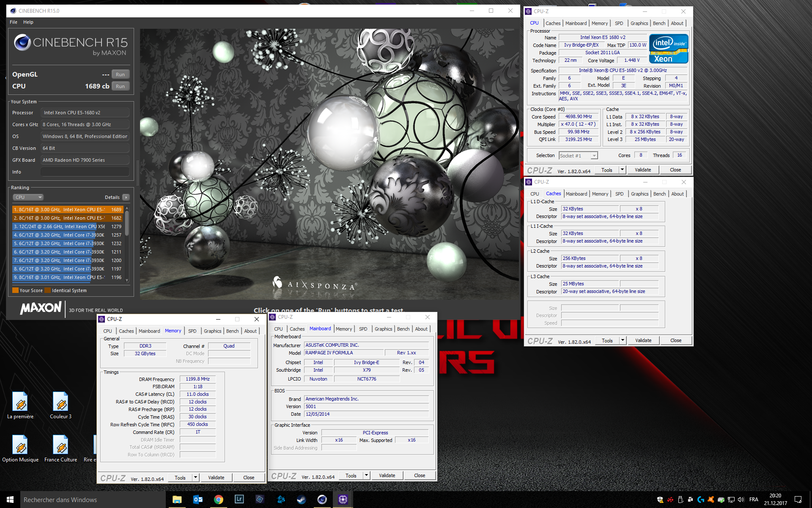Select About tab in CPU-Z Caches window
This screenshot has width=812, height=508.
[678, 194]
